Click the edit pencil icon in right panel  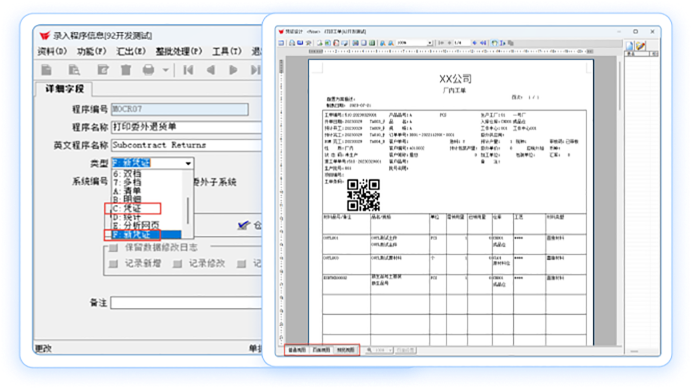[x=640, y=45]
